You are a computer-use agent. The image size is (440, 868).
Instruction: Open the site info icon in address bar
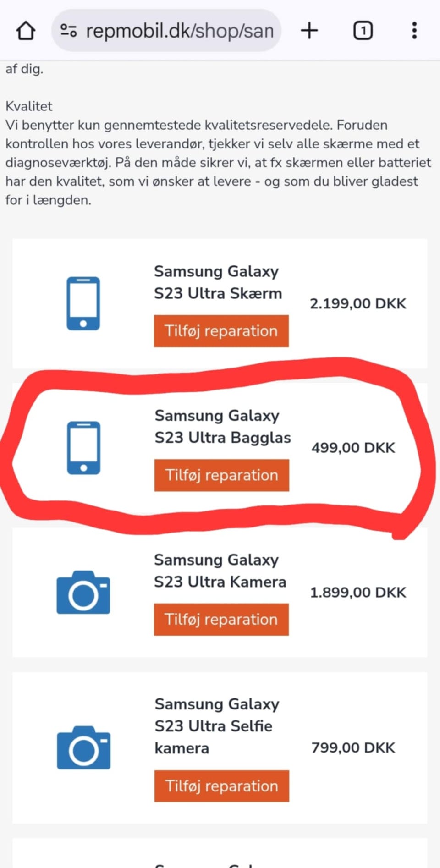click(x=69, y=31)
